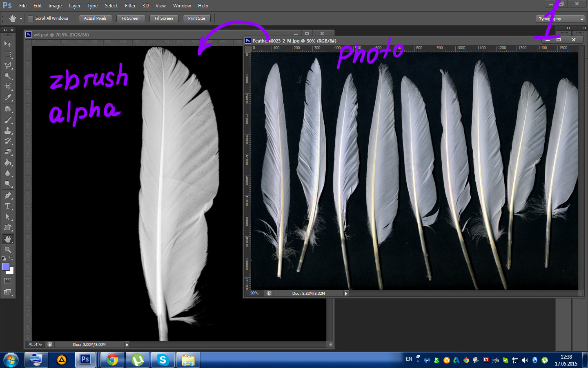Select the Eraser tool
Image resolution: width=588 pixels, height=368 pixels.
click(8, 152)
